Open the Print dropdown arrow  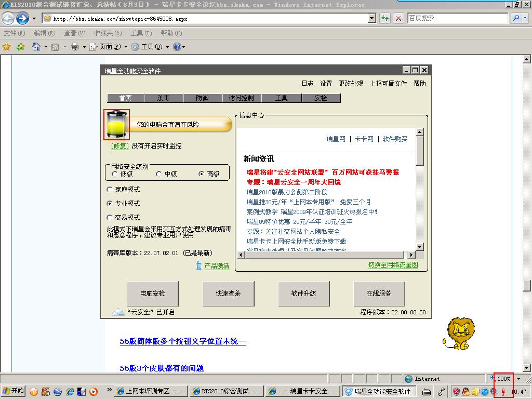pos(84,47)
